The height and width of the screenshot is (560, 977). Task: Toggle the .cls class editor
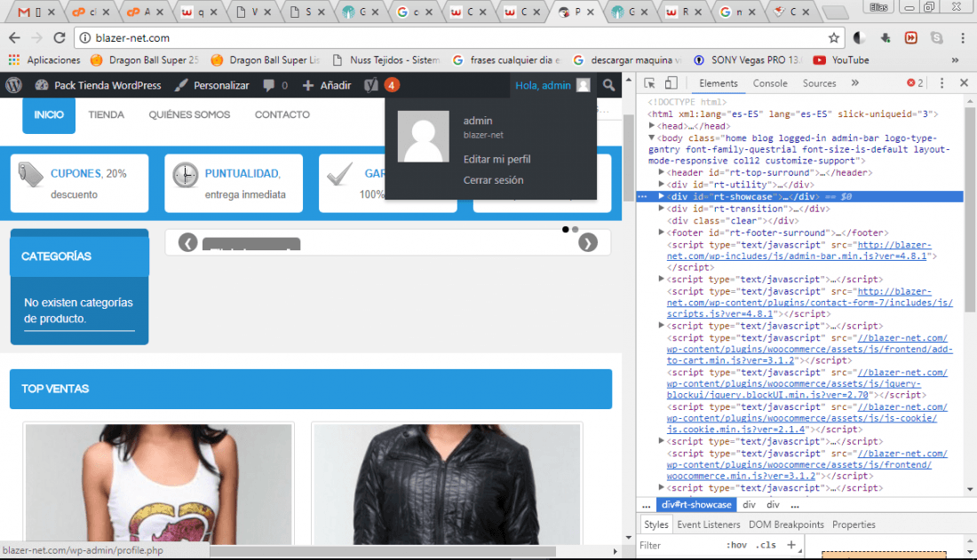pos(766,545)
